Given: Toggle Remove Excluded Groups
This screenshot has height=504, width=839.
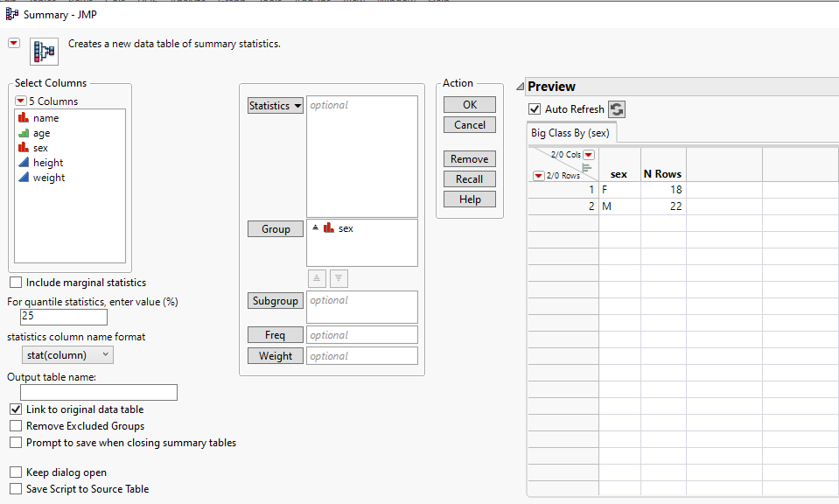Looking at the screenshot, I should pos(15,424).
